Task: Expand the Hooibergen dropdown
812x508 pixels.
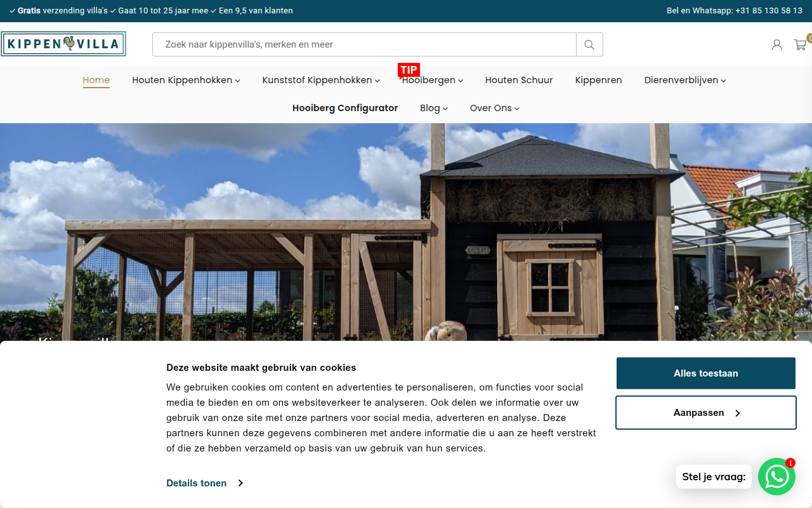Action: point(433,80)
